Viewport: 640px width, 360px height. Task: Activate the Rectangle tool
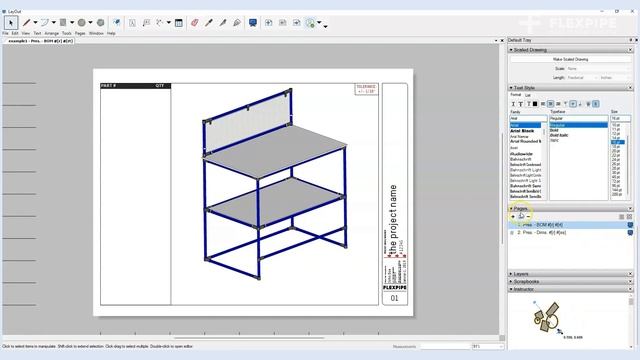pyautogui.click(x=63, y=23)
